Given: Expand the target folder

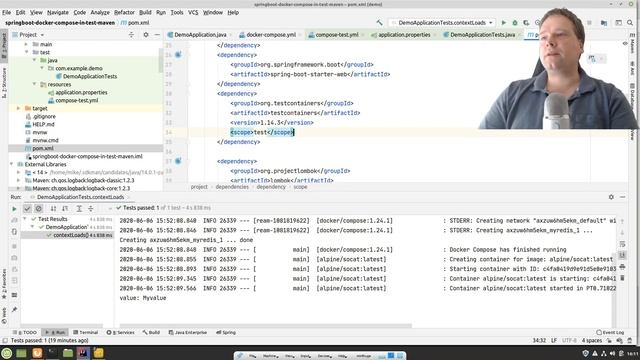Looking at the screenshot, I should coord(18,109).
